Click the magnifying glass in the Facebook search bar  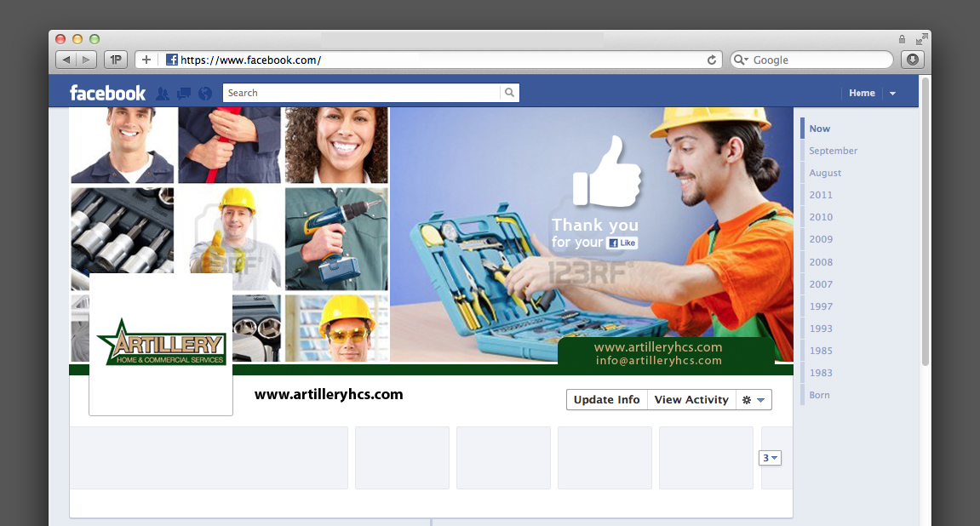[x=508, y=92]
